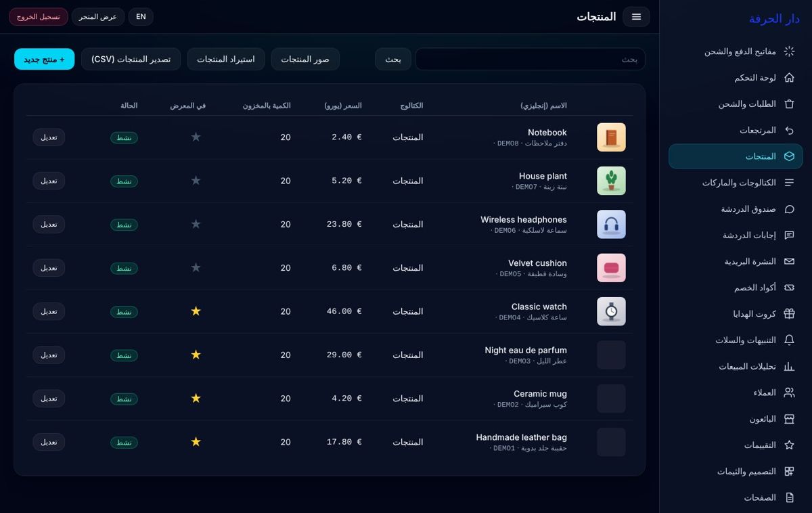Switch language with the EN button
The width and height of the screenshot is (812, 513).
click(x=141, y=17)
